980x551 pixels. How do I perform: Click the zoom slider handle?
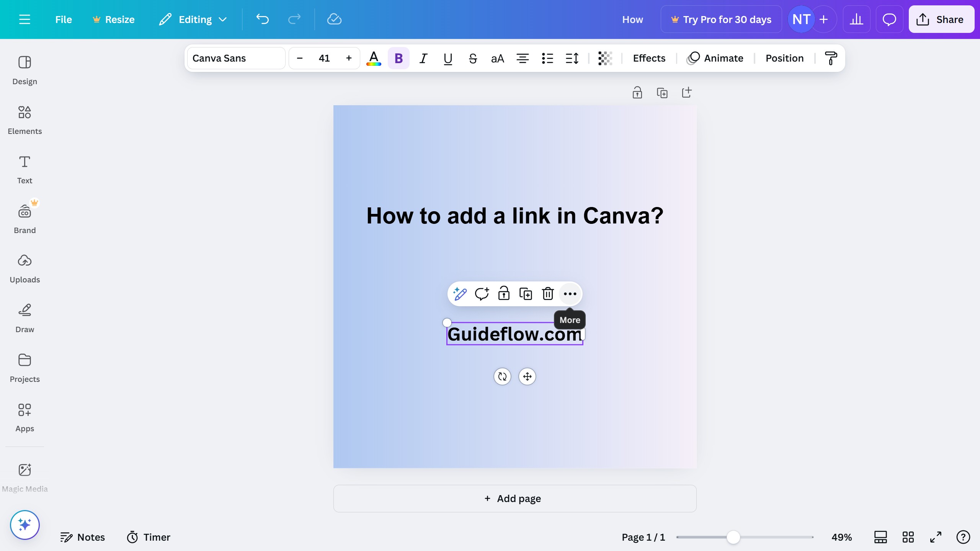pos(733,537)
